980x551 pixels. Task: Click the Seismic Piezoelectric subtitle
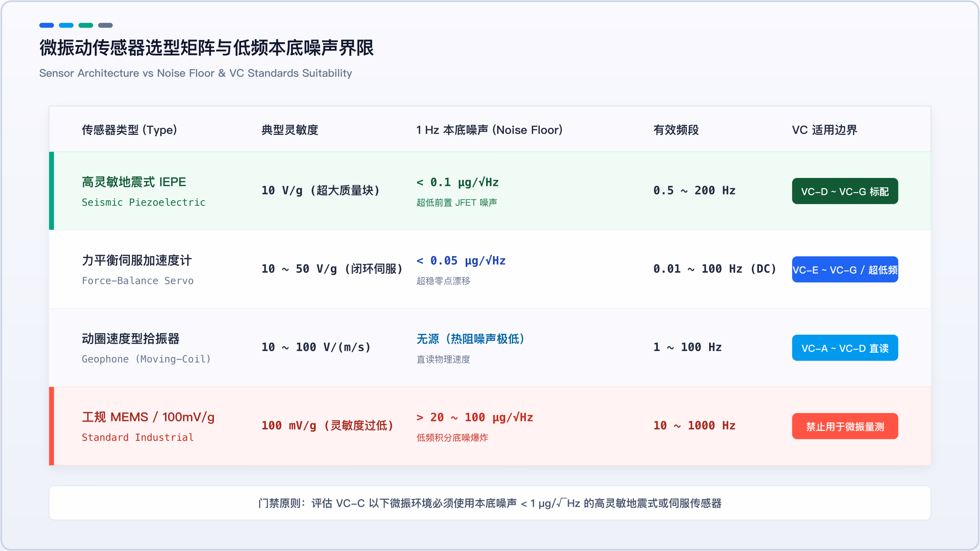coord(143,202)
